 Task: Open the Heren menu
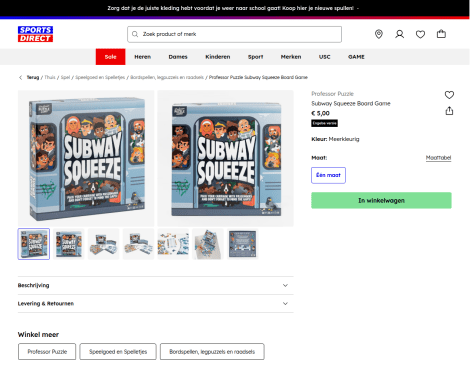pos(143,57)
